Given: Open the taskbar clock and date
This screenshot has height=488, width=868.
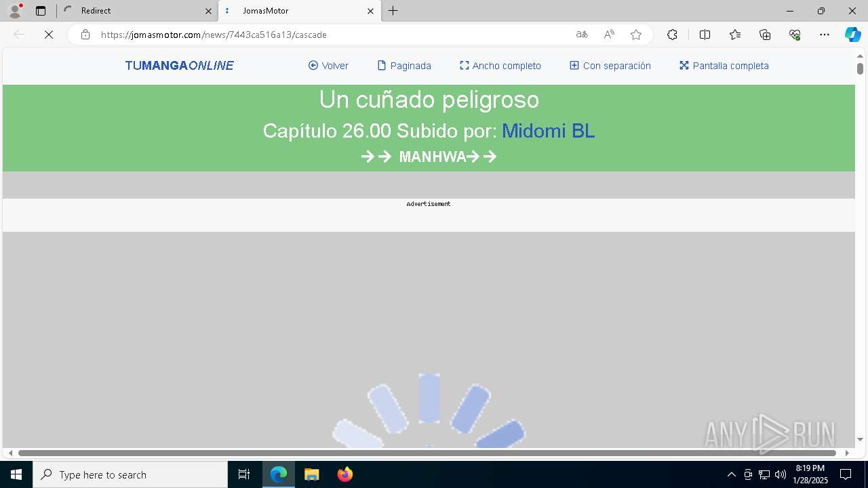Looking at the screenshot, I should pyautogui.click(x=810, y=474).
